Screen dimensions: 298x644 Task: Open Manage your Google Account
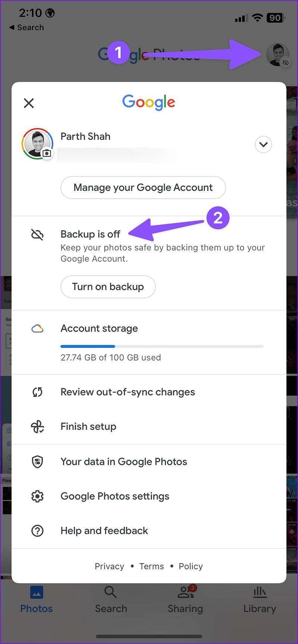[143, 188]
